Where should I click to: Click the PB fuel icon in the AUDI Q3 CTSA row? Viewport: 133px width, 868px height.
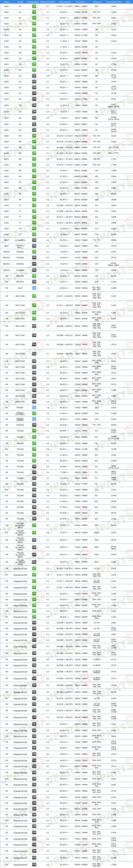(x=34, y=64)
